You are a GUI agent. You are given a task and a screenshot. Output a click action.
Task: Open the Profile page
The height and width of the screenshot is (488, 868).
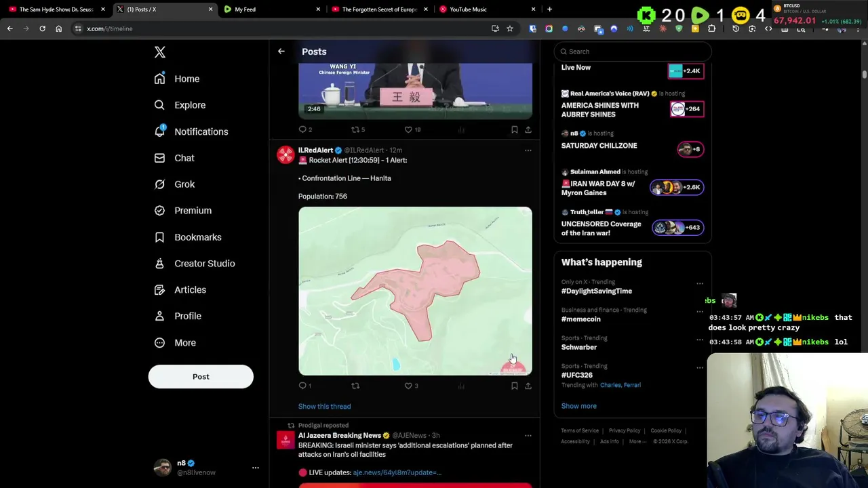pos(178,317)
